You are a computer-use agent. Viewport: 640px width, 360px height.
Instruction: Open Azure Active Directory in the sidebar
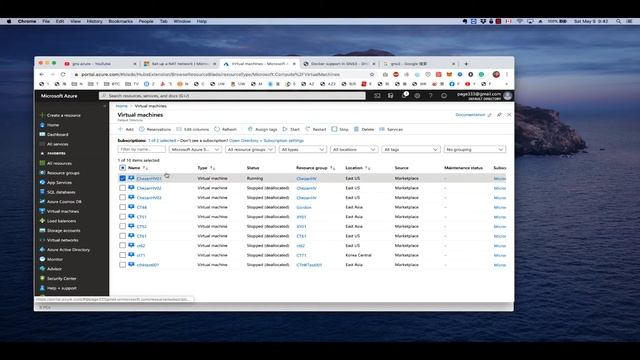point(68,250)
